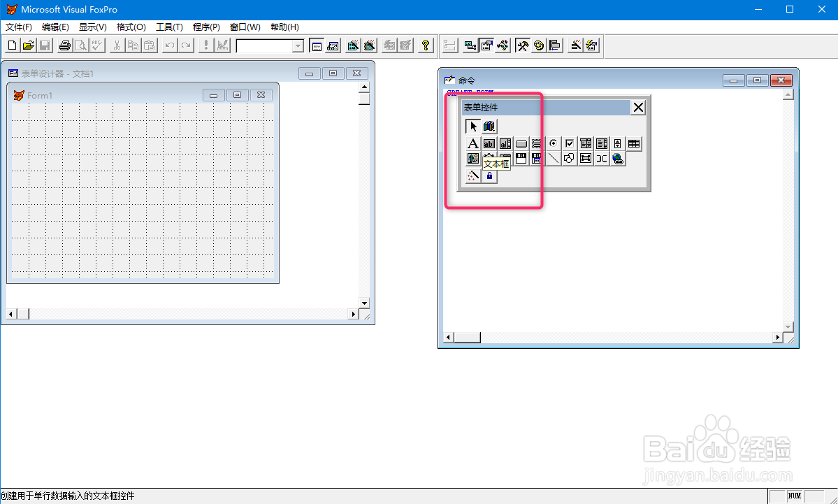Open the 文件(F) menu
Viewport: 838px width, 504px height.
click(19, 27)
